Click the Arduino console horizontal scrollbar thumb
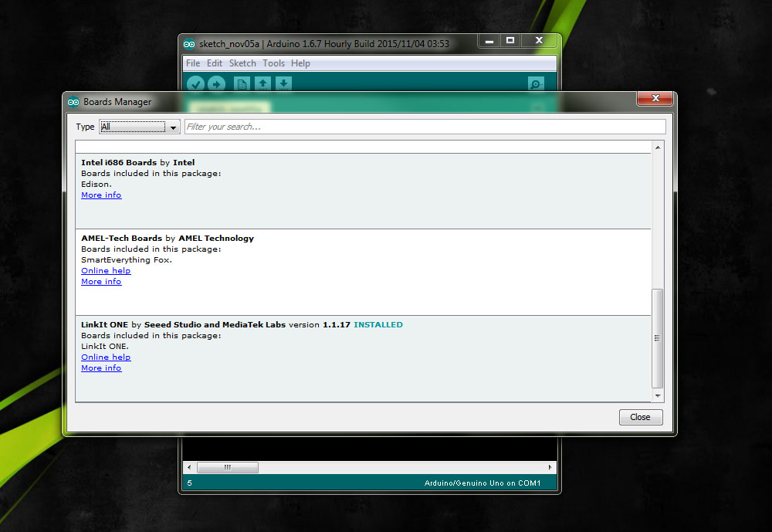Viewport: 772px width, 532px height. tap(228, 467)
